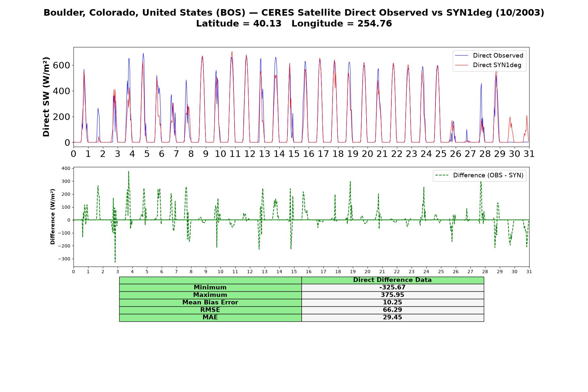This screenshot has width=588, height=392.
Task: Select the Mean Bias Error label cell
Action: (x=210, y=302)
